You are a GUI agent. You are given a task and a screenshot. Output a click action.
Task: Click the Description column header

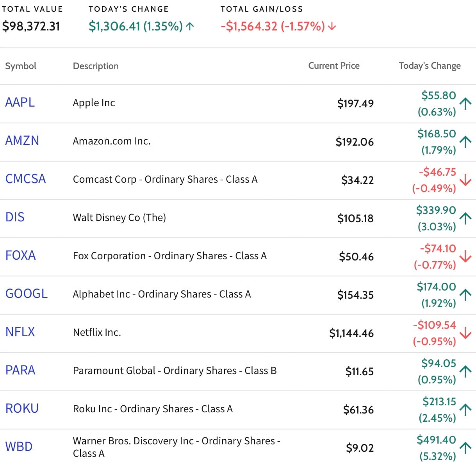point(96,66)
